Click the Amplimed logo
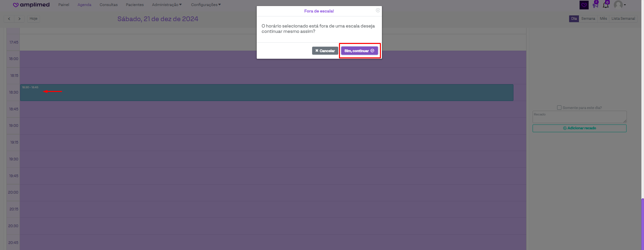This screenshot has height=250, width=644. click(31, 5)
